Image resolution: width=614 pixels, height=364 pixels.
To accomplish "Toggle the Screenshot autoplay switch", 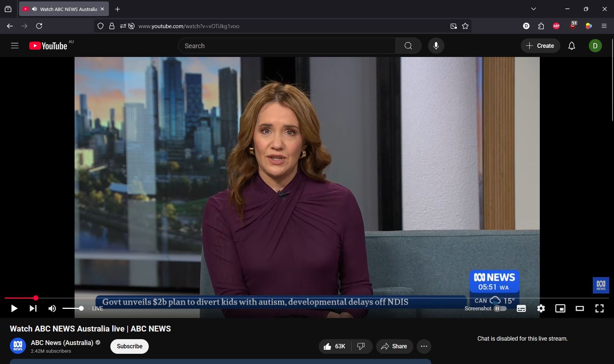I will [500, 309].
